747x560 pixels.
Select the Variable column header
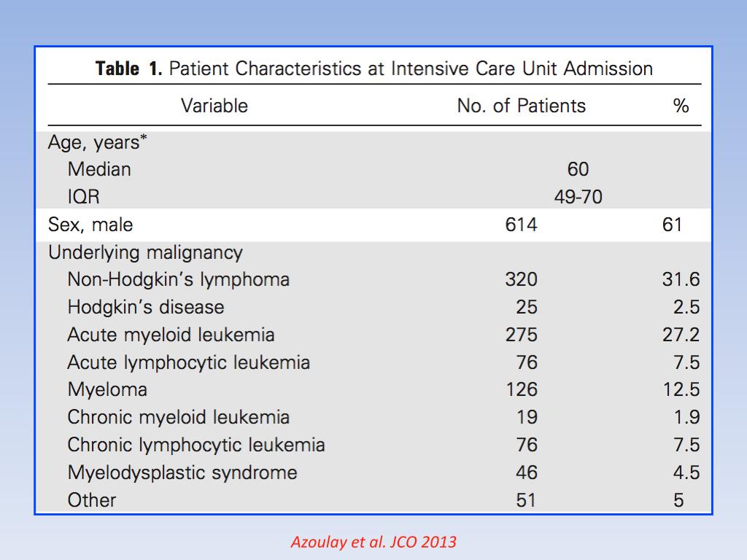click(214, 106)
